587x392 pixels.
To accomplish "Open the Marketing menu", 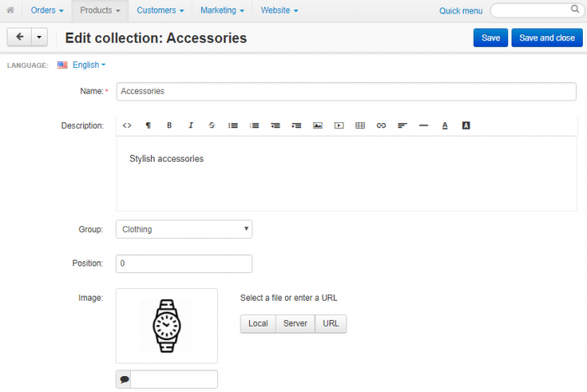I will [x=222, y=11].
